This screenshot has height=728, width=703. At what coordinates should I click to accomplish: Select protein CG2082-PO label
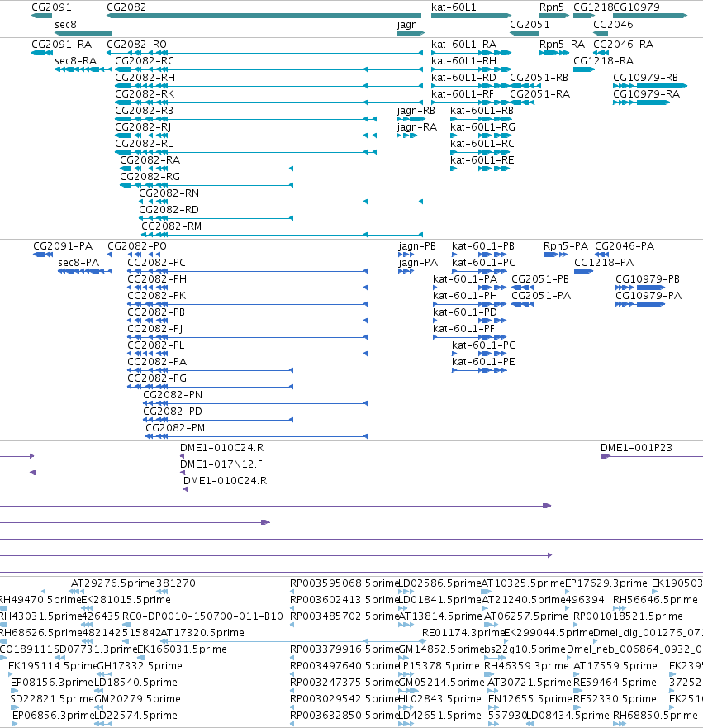click(x=137, y=246)
